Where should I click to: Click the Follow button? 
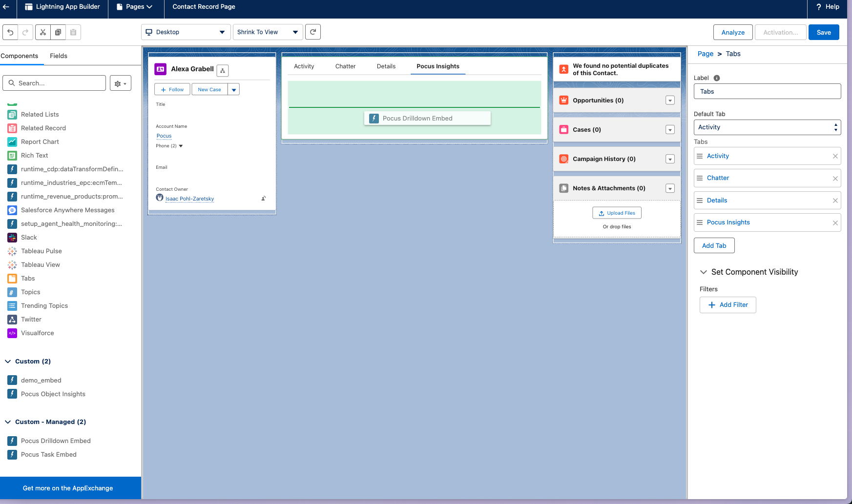pyautogui.click(x=172, y=90)
